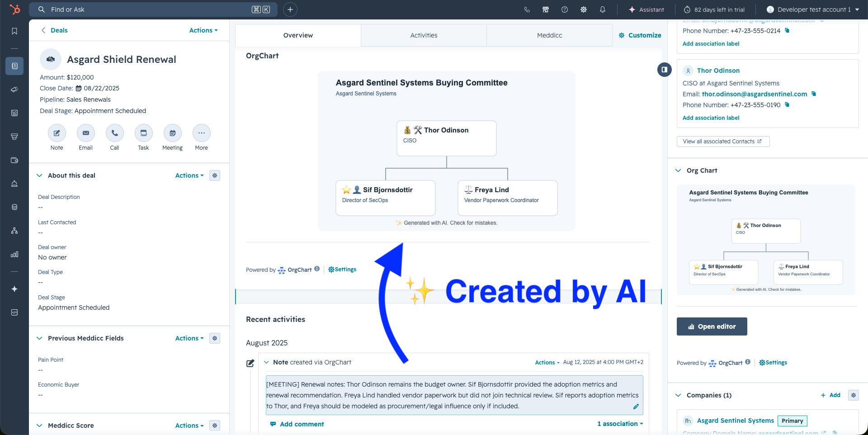The image size is (868, 435).
Task: Collapse the Org Chart sidebar card
Action: (678, 170)
